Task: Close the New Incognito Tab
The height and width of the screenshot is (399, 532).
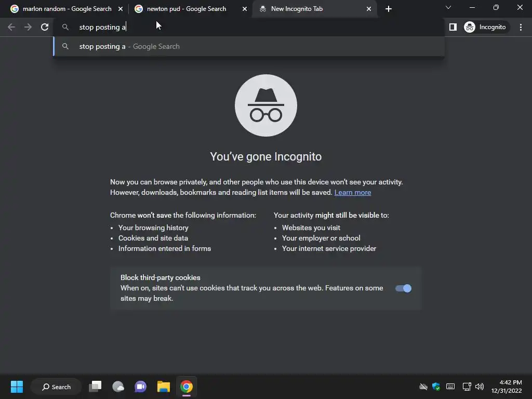Action: pyautogui.click(x=369, y=9)
